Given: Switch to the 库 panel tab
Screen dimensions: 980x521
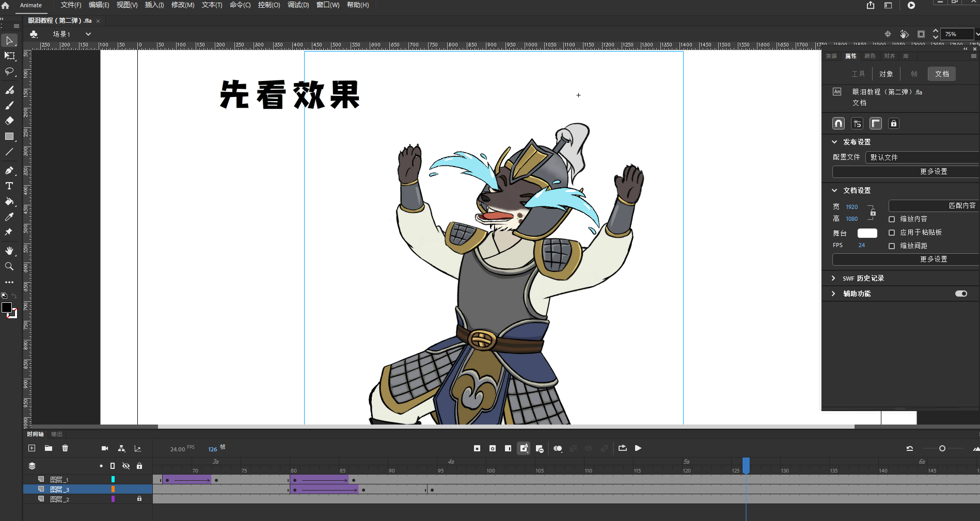Looking at the screenshot, I should [x=906, y=56].
